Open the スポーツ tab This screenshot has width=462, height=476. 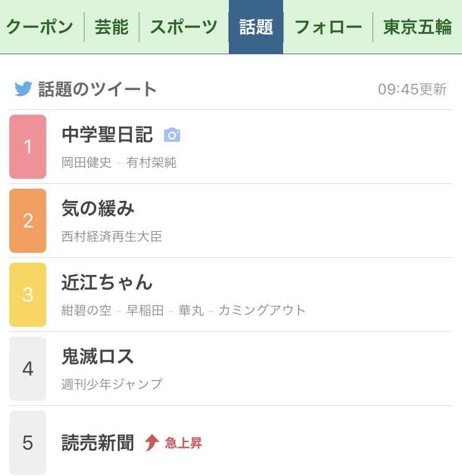pyautogui.click(x=184, y=27)
